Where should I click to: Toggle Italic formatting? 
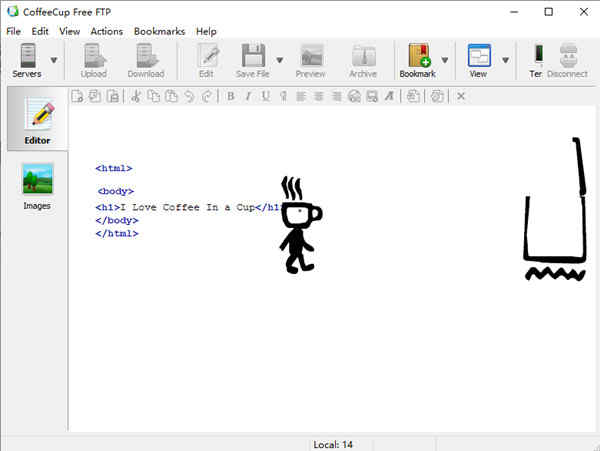coord(248,96)
